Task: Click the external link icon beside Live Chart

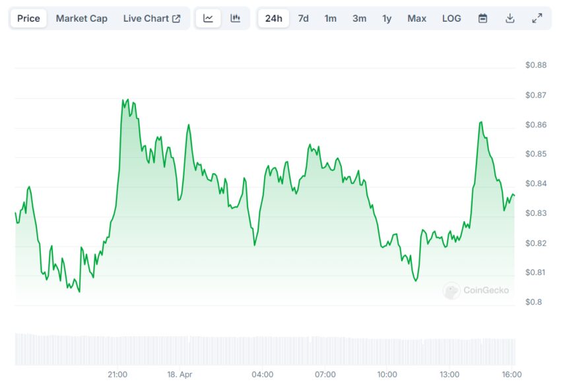Action: (176, 18)
